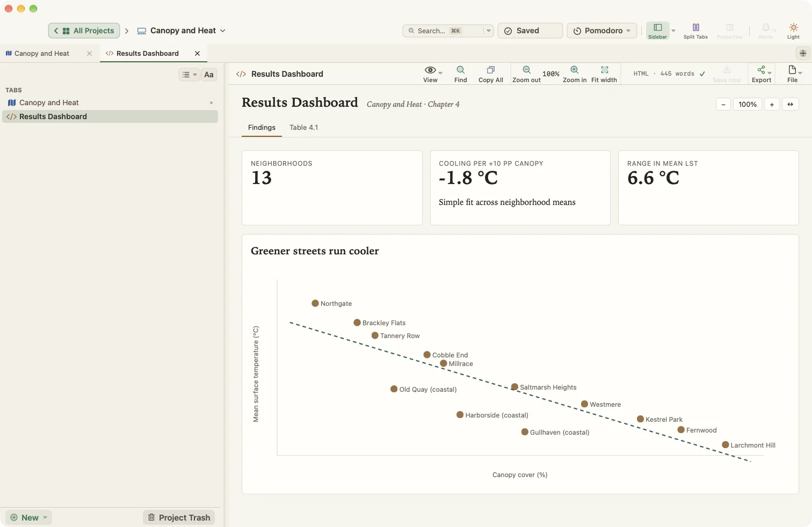The image size is (812, 527).
Task: Switch to the Canopy and Heat tab
Action: (42, 53)
